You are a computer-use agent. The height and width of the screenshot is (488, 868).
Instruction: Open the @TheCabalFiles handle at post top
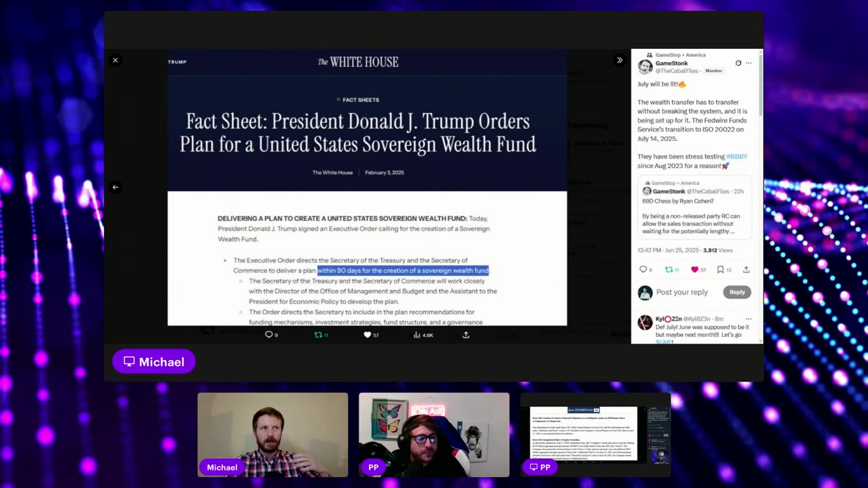point(677,70)
